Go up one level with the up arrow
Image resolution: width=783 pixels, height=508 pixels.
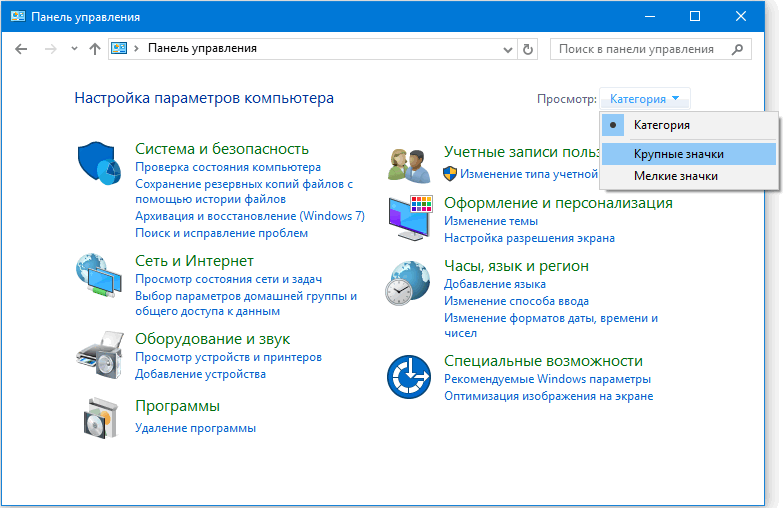95,48
